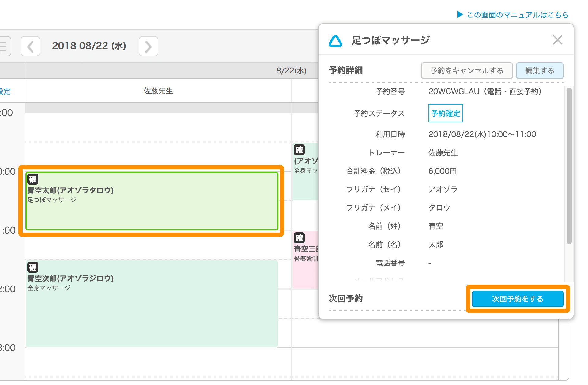The image size is (588, 385).
Task: Switch to the 佐藤先生 trainer column
Action: coord(158,91)
